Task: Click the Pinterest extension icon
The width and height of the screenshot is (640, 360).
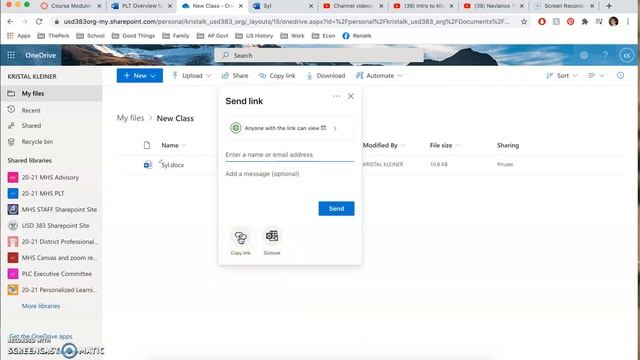Action: (570, 22)
